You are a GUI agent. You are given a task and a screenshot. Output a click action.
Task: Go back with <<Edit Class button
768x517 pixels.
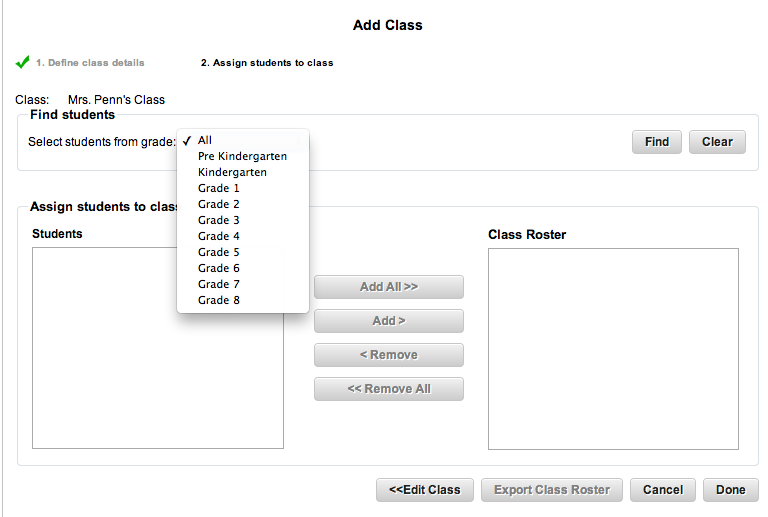pyautogui.click(x=424, y=490)
